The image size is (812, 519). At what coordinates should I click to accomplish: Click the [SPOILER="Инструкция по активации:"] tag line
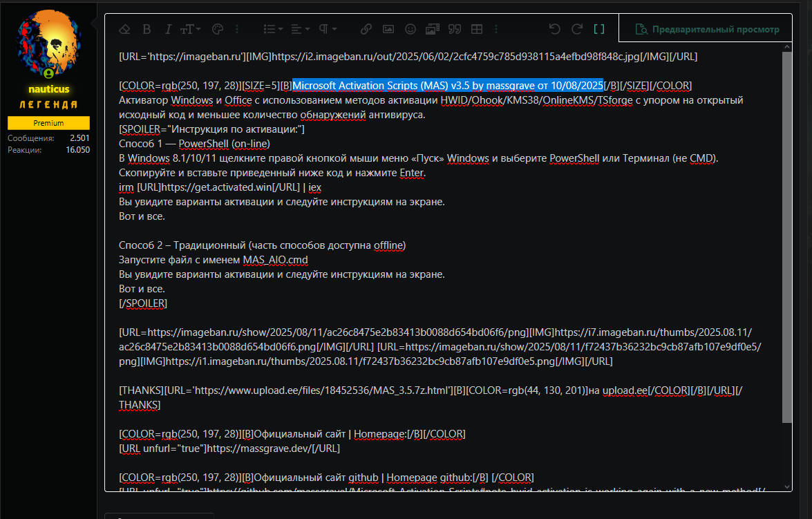tap(211, 129)
